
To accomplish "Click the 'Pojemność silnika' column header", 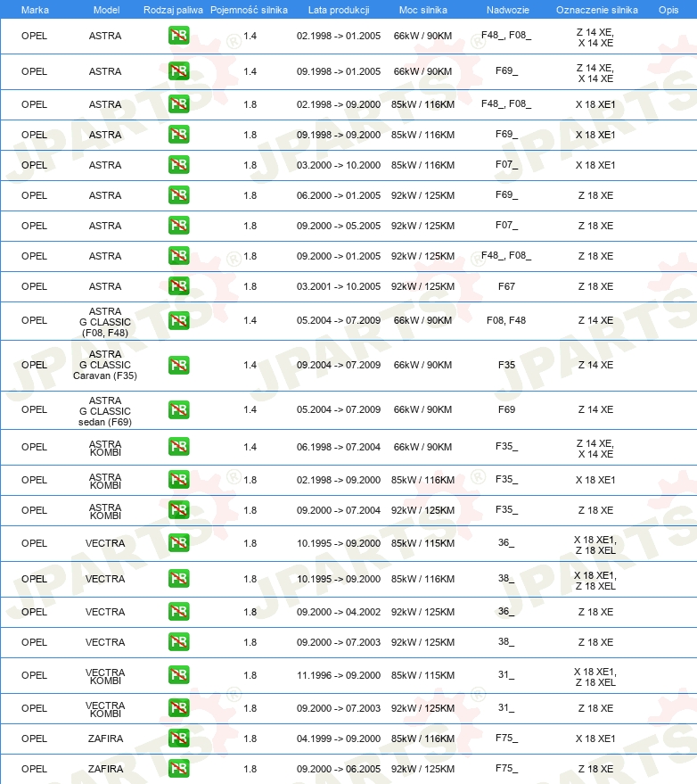I will (249, 10).
